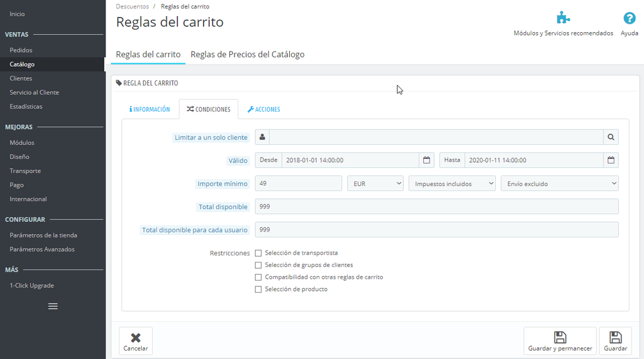Open Estadísticas in sidebar
The height and width of the screenshot is (359, 644).
[26, 106]
